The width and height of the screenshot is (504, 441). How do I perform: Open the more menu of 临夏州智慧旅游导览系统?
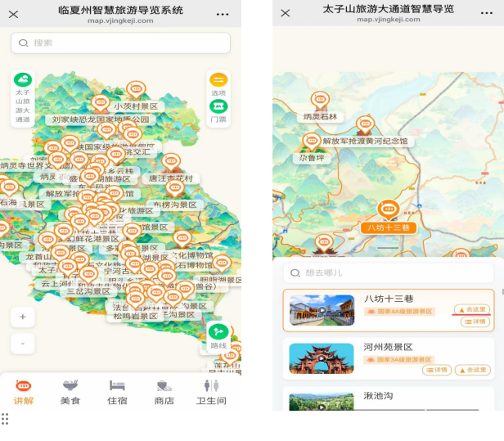click(x=223, y=14)
